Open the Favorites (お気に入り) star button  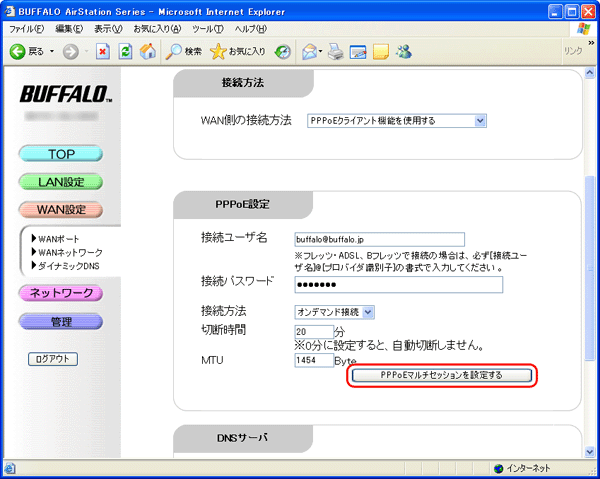pyautogui.click(x=237, y=52)
